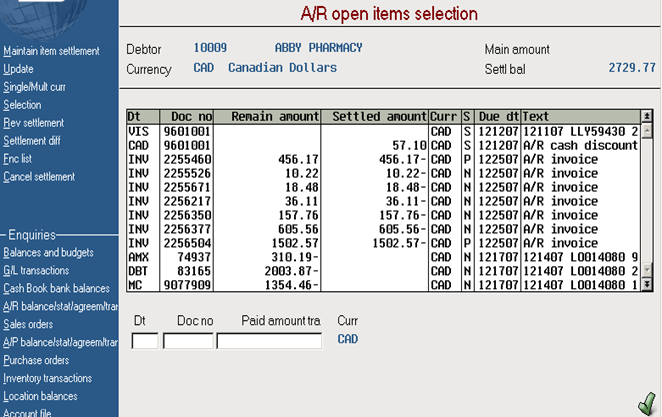Viewport: 662px width, 417px height.
Task: Jump to bottom of items list
Action: [646, 284]
